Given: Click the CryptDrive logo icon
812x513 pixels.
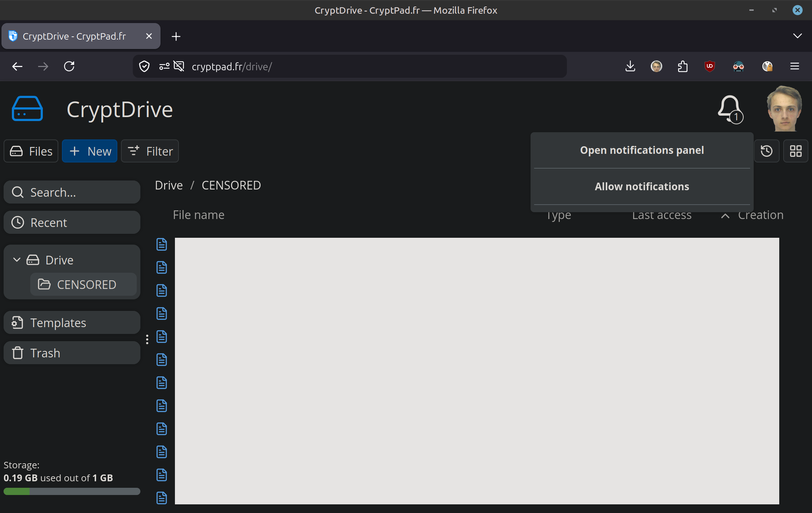Looking at the screenshot, I should 27,109.
